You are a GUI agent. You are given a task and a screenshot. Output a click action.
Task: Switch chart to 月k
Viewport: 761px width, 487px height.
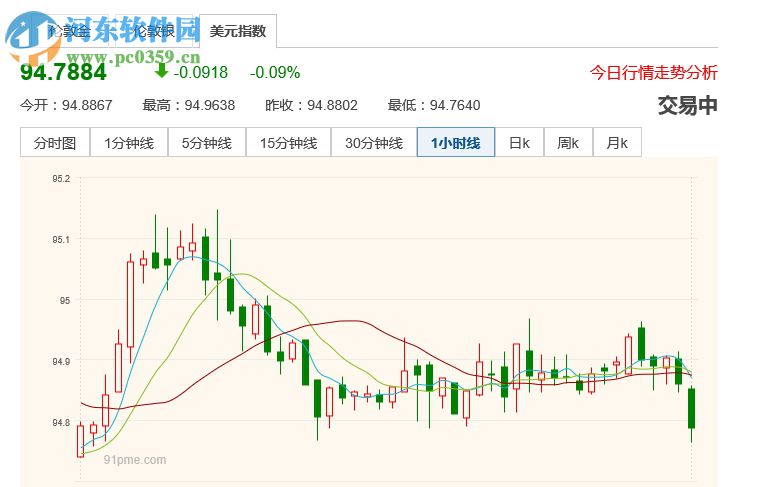[x=617, y=143]
